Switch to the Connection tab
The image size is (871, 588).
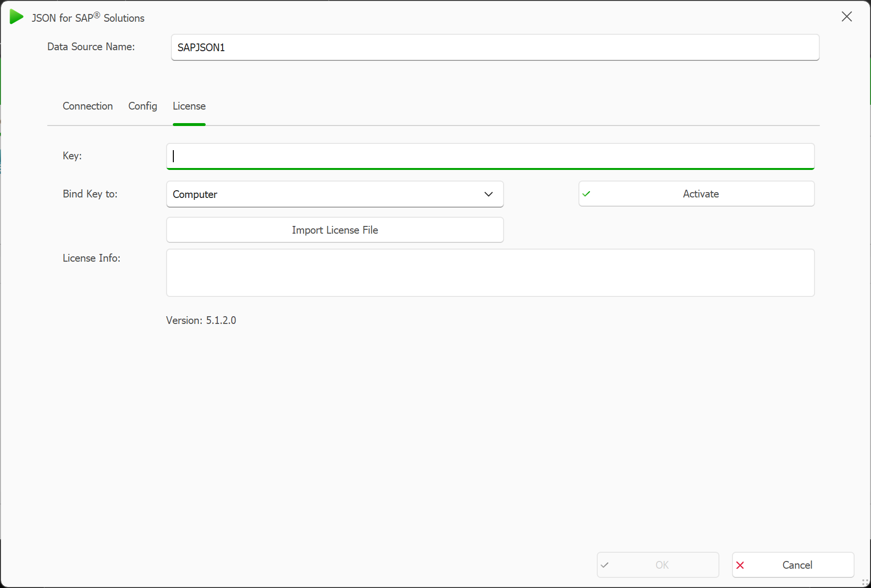pos(88,106)
